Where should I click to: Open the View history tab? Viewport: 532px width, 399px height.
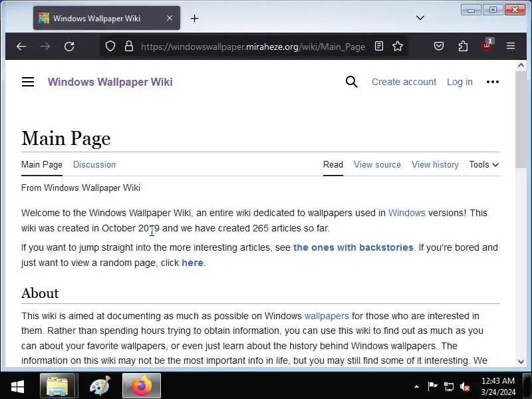[x=436, y=164]
